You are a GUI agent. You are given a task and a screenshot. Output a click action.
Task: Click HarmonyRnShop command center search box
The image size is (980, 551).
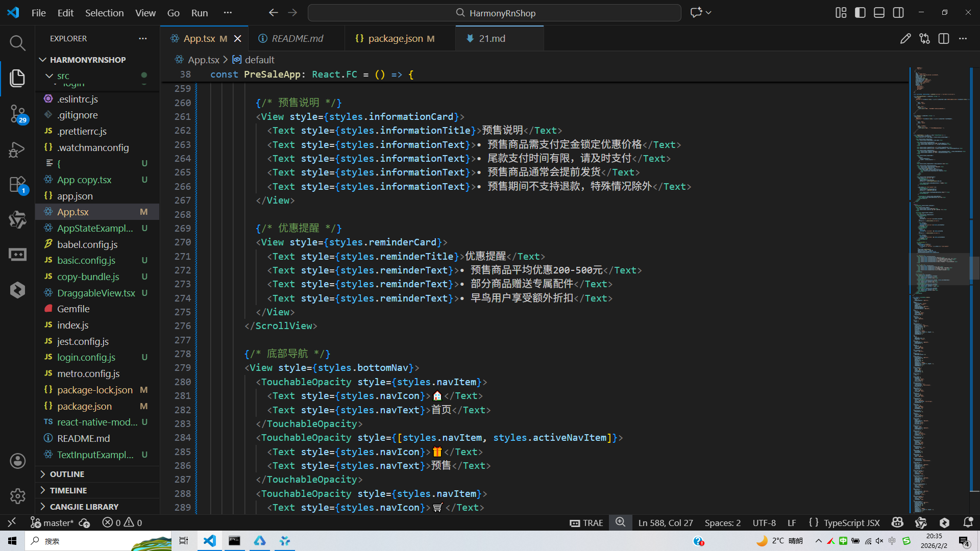click(494, 13)
